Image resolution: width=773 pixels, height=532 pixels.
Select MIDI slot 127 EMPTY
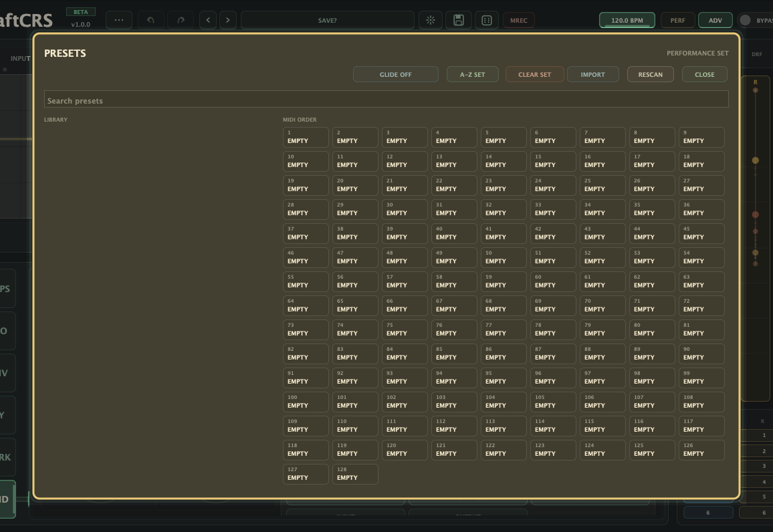coord(306,475)
